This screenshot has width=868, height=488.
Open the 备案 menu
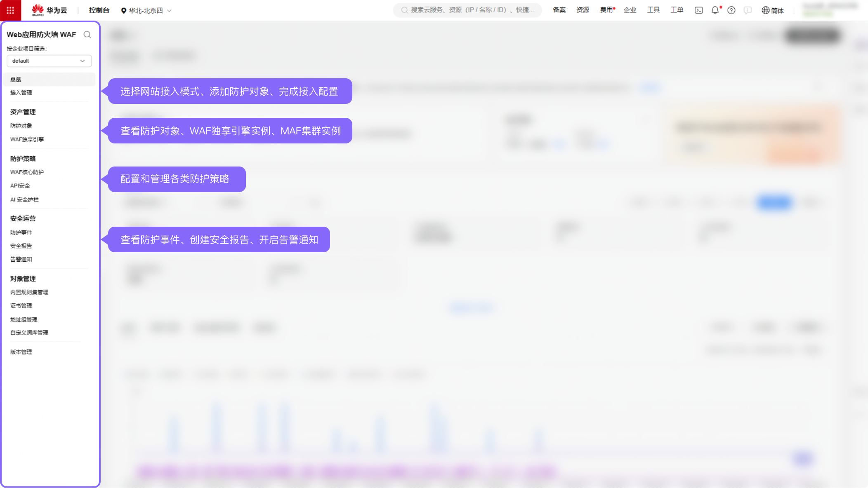coord(559,10)
